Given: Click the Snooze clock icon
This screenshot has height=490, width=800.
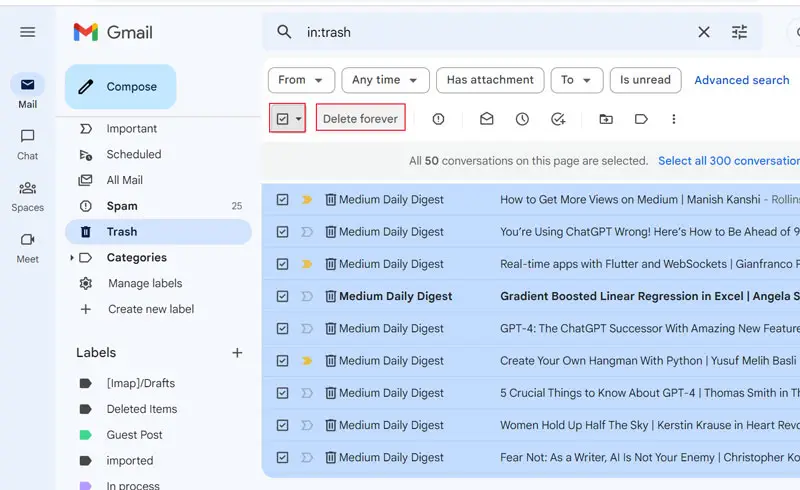Looking at the screenshot, I should click(522, 119).
